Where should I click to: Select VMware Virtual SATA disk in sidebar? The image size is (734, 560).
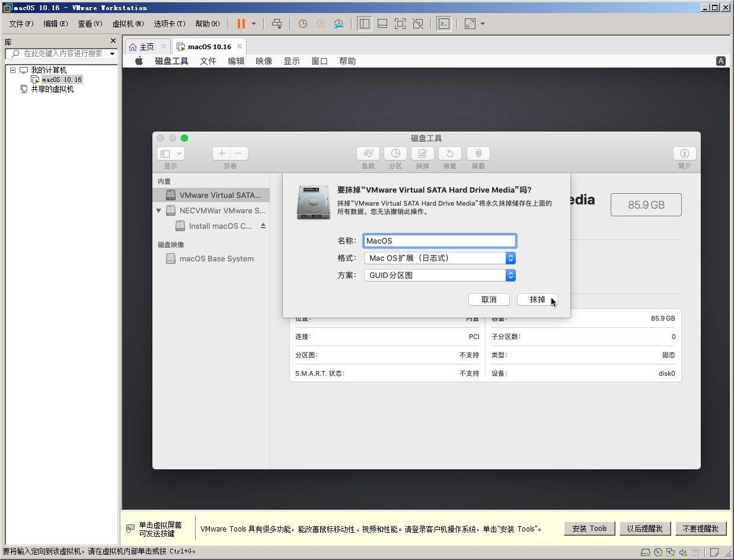click(211, 195)
